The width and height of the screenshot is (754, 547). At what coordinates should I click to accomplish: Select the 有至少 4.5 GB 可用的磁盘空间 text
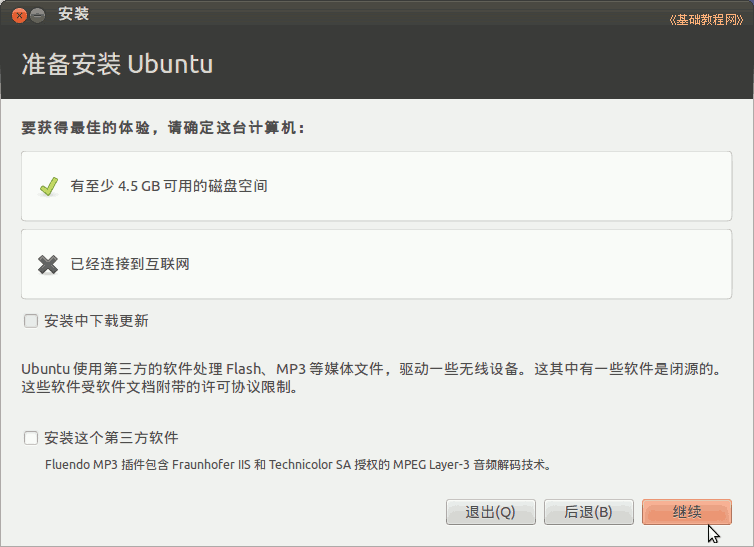[x=169, y=186]
